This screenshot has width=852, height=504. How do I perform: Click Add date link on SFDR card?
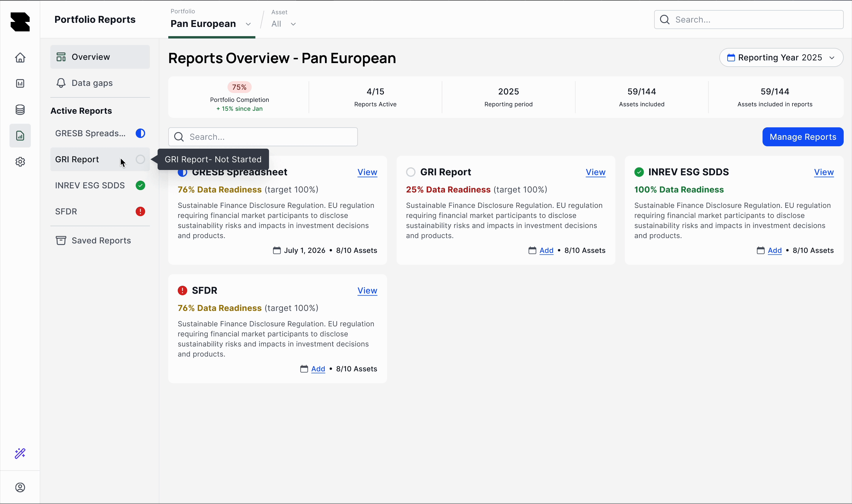[318, 369]
